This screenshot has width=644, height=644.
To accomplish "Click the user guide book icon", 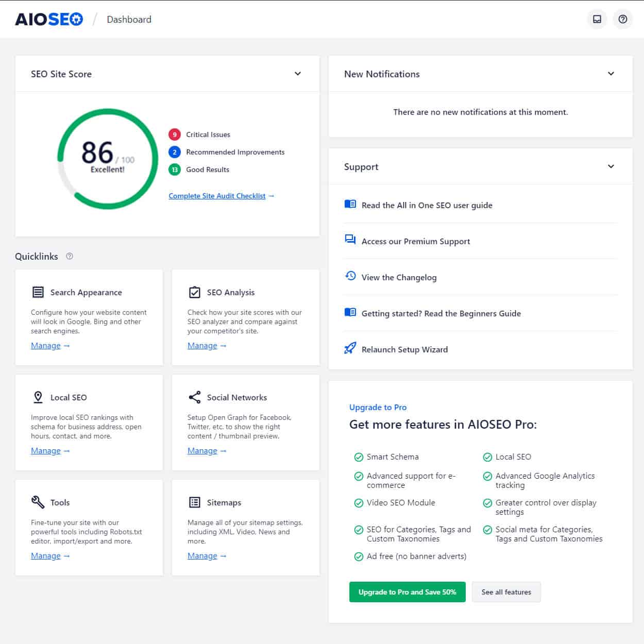I will point(350,204).
